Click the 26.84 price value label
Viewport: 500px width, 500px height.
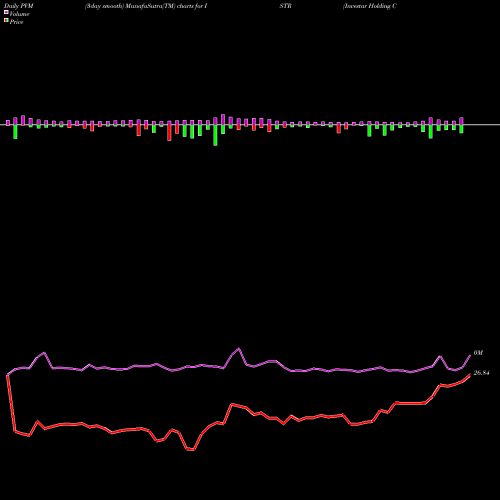(481, 373)
